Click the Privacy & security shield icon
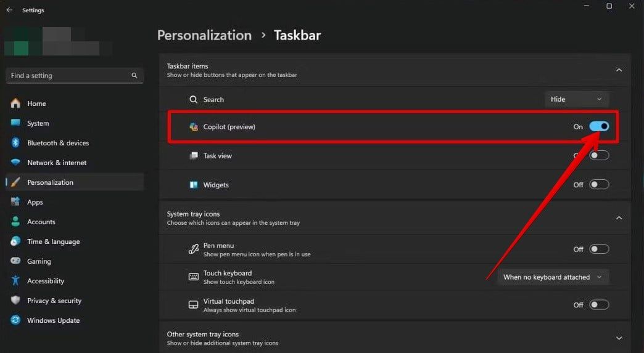644x353 pixels. click(15, 301)
